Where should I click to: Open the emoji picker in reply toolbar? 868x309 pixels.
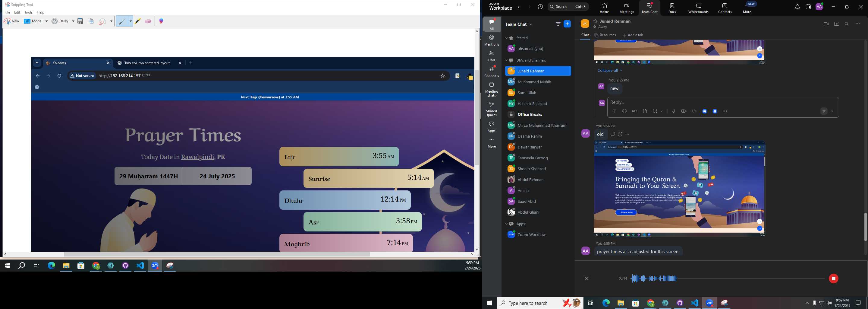click(x=624, y=111)
